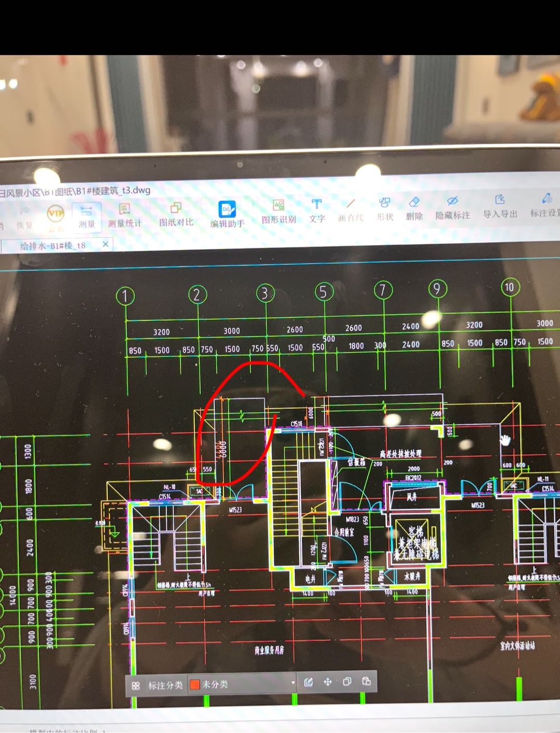Select the 删除 eraser tool
The height and width of the screenshot is (733, 560).
pos(414,209)
